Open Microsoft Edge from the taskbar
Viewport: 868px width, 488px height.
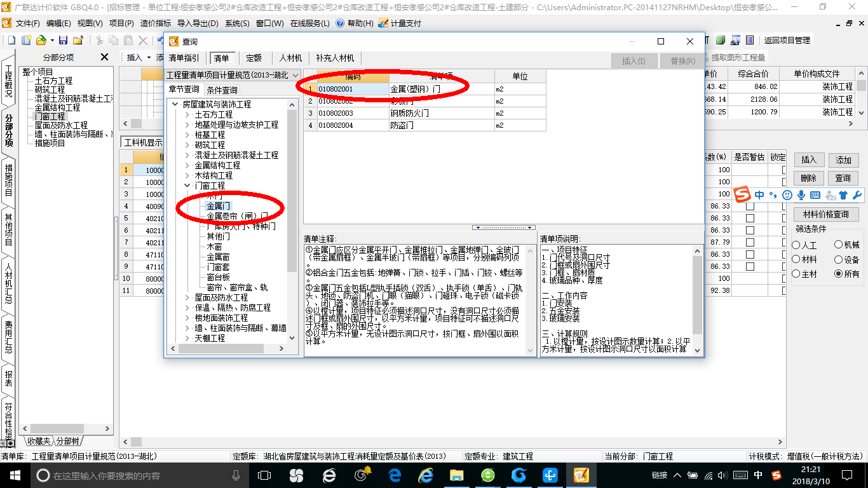pyautogui.click(x=395, y=475)
